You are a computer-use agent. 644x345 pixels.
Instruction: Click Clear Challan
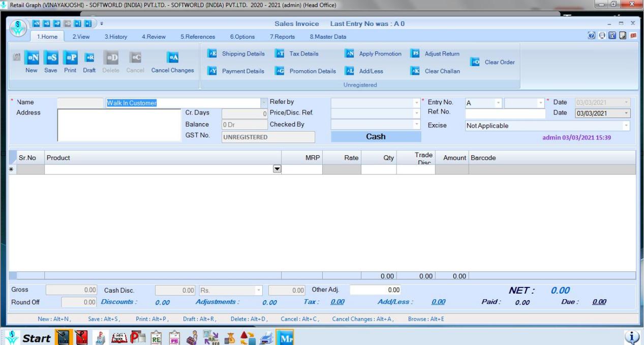436,71
